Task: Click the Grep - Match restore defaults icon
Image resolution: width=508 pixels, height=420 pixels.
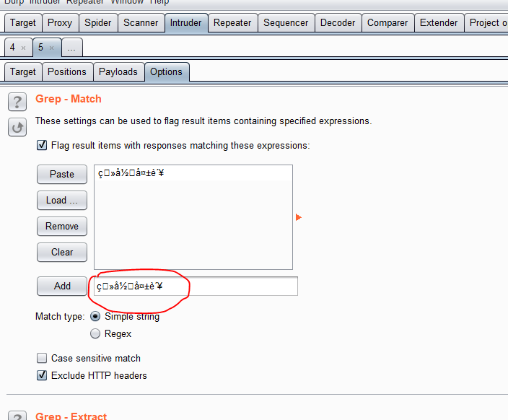Action: tap(17, 127)
